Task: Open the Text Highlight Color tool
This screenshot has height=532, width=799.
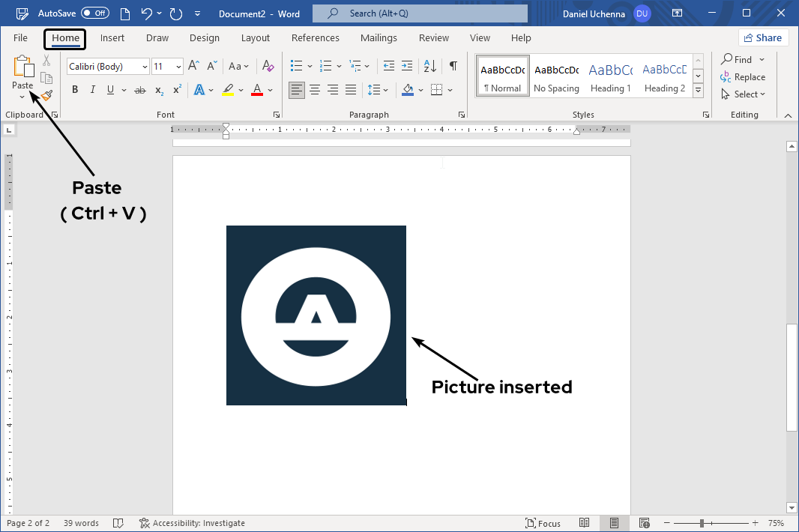Action: (229, 89)
